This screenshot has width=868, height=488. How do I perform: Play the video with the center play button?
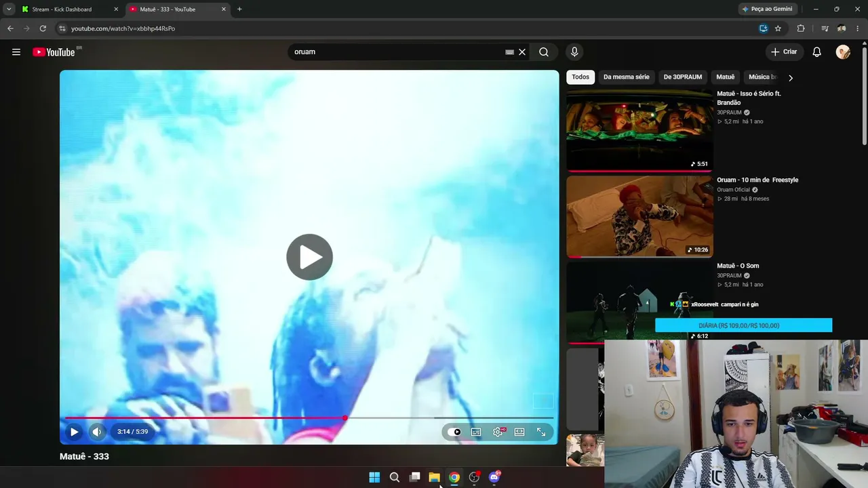[309, 257]
